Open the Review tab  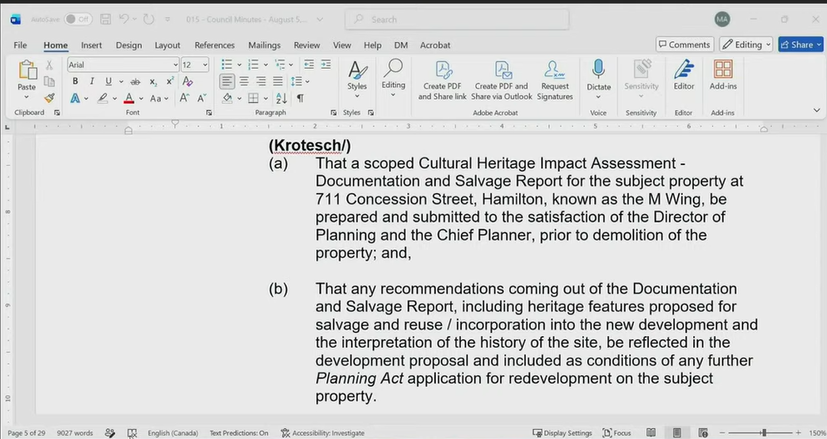(x=306, y=45)
